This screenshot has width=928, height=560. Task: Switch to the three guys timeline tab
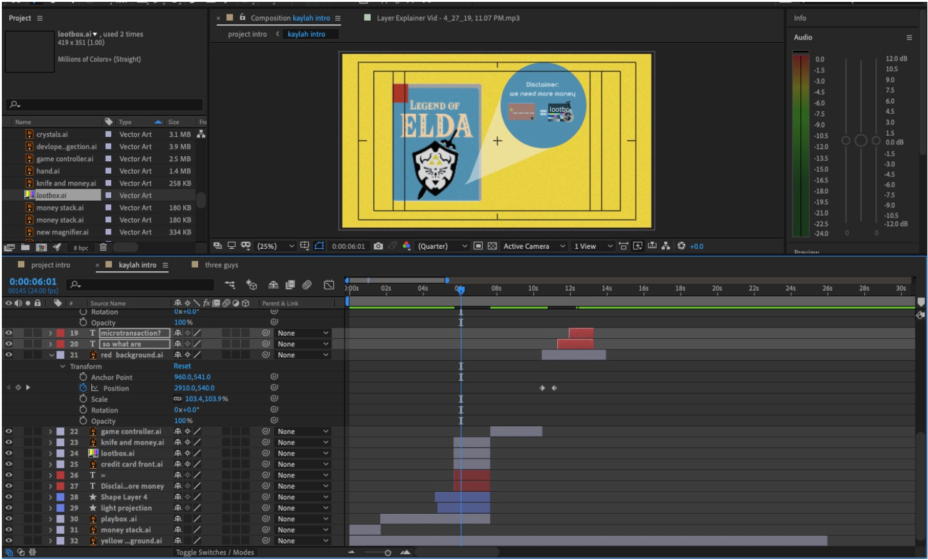click(221, 265)
